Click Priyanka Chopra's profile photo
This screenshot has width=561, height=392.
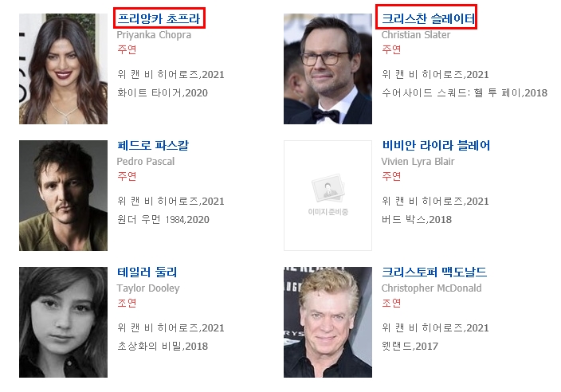tap(63, 69)
